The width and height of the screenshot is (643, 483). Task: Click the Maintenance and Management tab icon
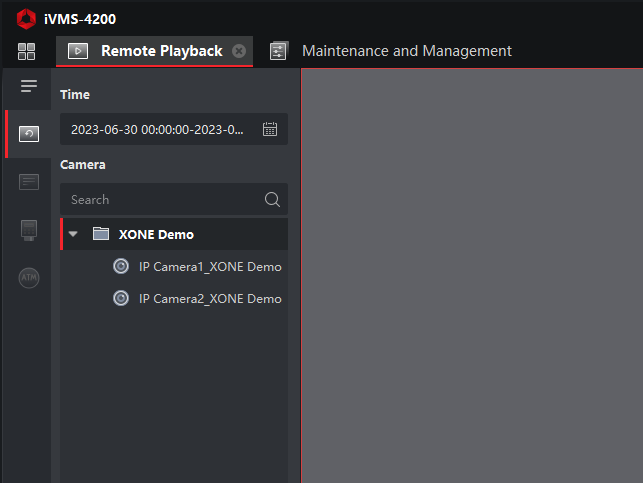(279, 51)
